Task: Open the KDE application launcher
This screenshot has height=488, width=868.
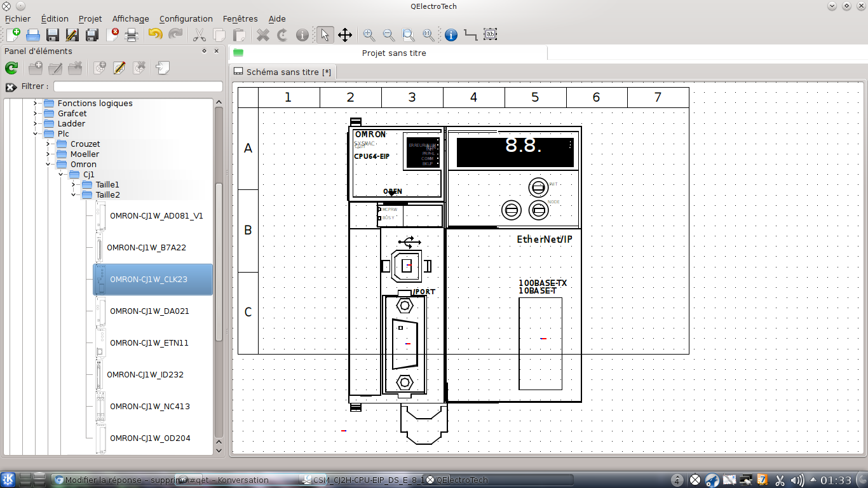Action: 8,480
